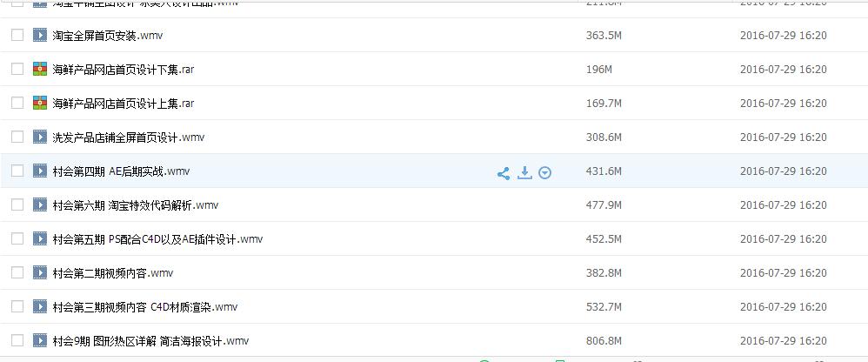Click the share icon on AE后期实战 row
868x362 pixels.
pyautogui.click(x=504, y=173)
